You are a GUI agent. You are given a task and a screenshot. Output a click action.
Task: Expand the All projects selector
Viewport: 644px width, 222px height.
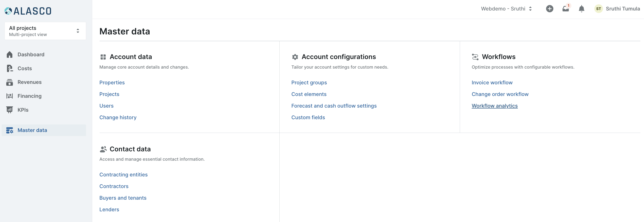(45, 31)
